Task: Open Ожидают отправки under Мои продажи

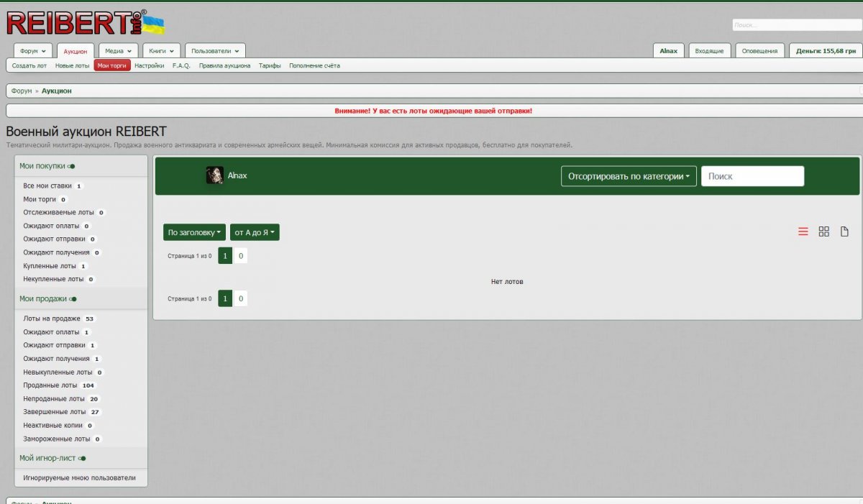Action: coord(54,345)
